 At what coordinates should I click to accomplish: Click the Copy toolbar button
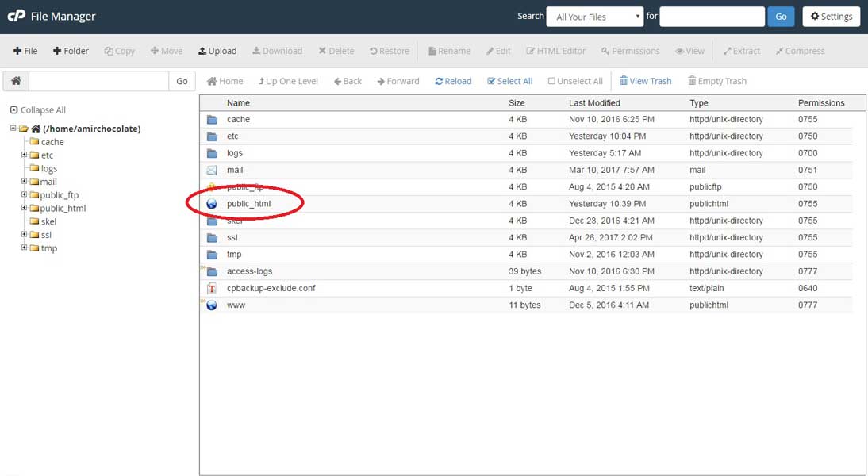pos(120,51)
